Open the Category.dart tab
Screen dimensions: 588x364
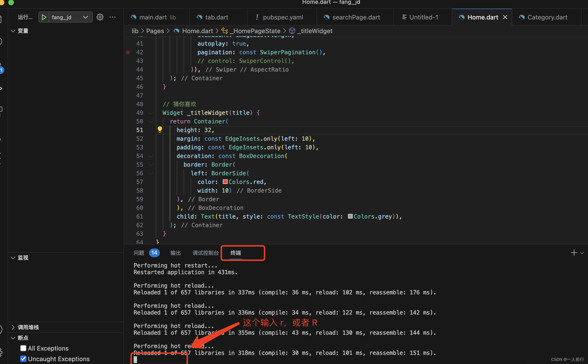(547, 17)
